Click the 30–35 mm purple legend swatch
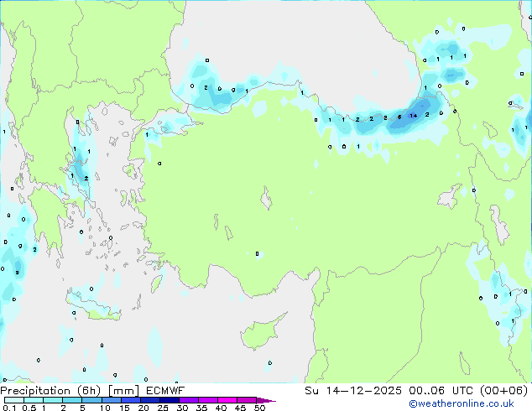The image size is (532, 411). pos(189,400)
